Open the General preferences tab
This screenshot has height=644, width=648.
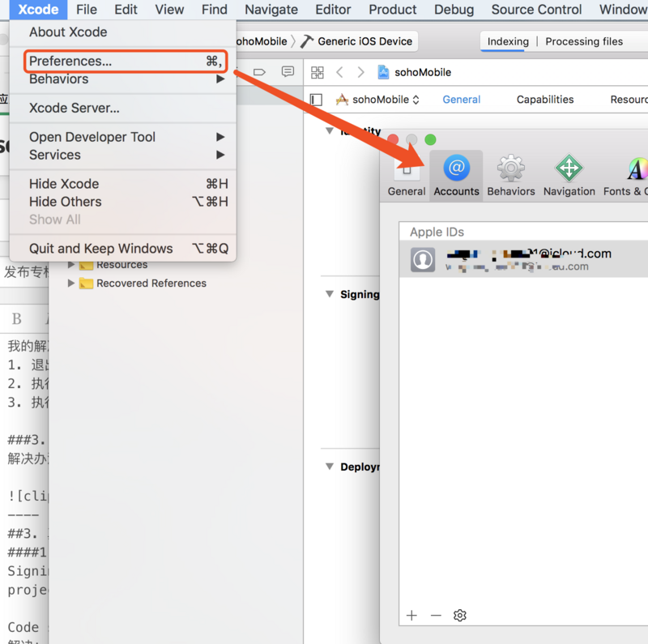coord(407,176)
